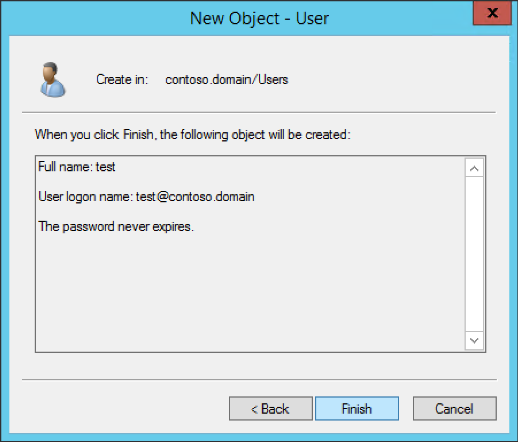Go back using the < Back button
Screen dimensions: 518x442
pos(271,409)
